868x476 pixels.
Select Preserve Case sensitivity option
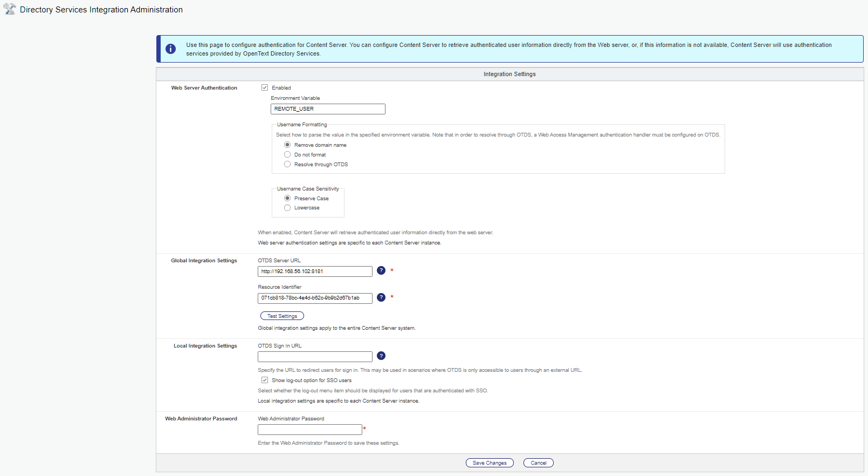pos(287,198)
